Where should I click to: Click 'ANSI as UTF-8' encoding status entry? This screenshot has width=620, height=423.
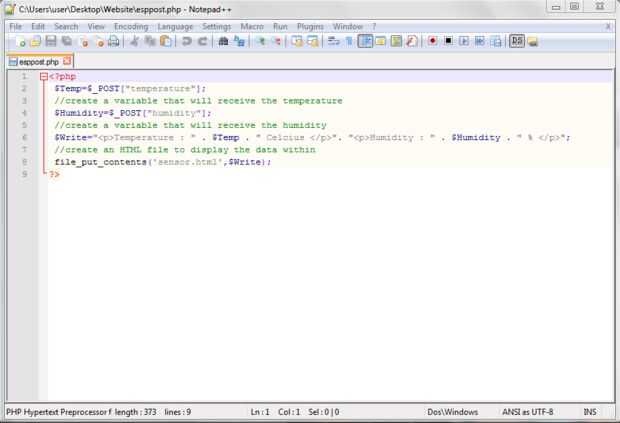pos(527,412)
